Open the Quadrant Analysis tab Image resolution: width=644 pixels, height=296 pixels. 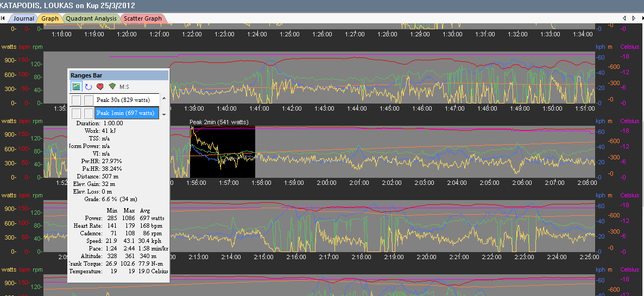(91, 18)
